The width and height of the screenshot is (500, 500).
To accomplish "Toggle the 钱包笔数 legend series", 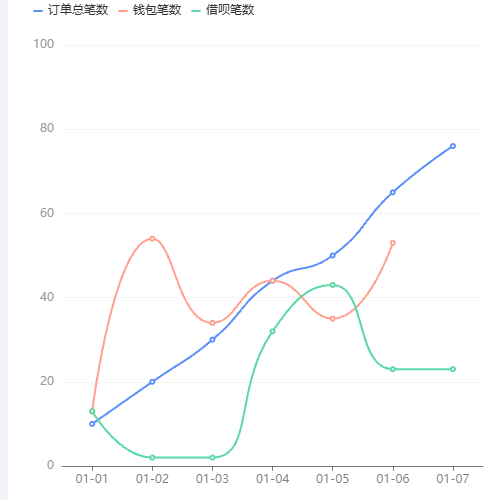I will [x=150, y=10].
